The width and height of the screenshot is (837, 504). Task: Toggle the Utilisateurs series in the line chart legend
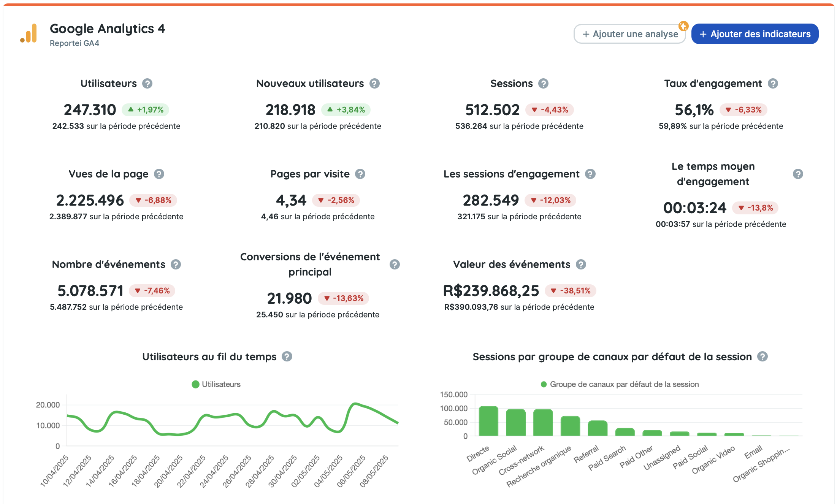[216, 384]
